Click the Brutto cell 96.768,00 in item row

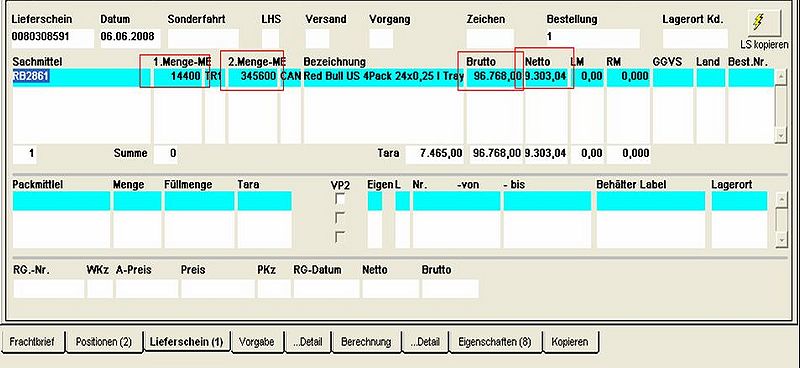click(x=494, y=77)
